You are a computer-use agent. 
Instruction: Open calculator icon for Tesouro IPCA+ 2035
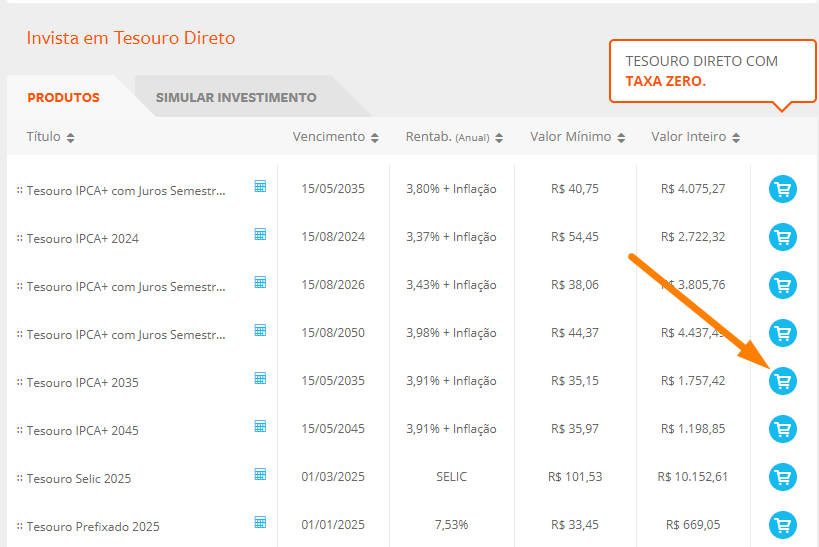[260, 378]
